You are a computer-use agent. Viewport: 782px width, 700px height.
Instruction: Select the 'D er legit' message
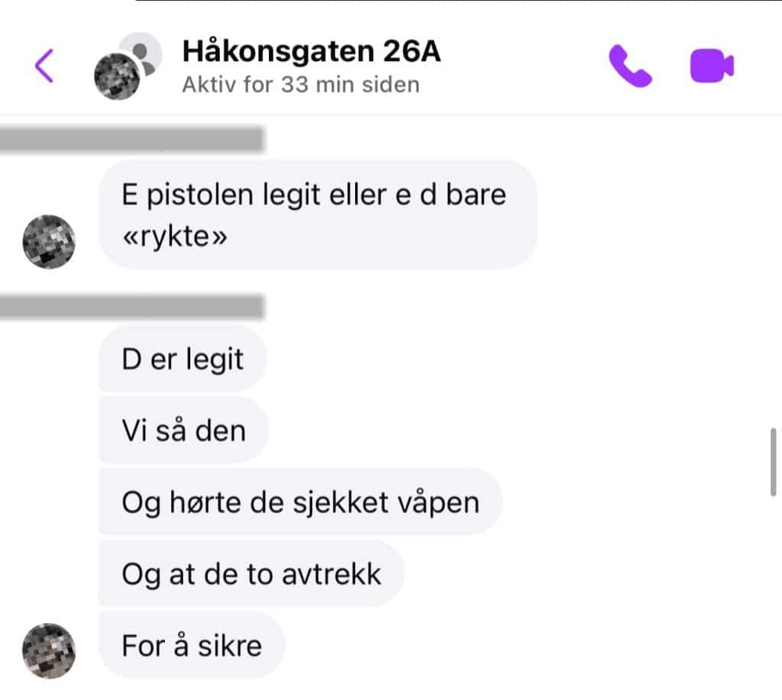click(x=183, y=359)
